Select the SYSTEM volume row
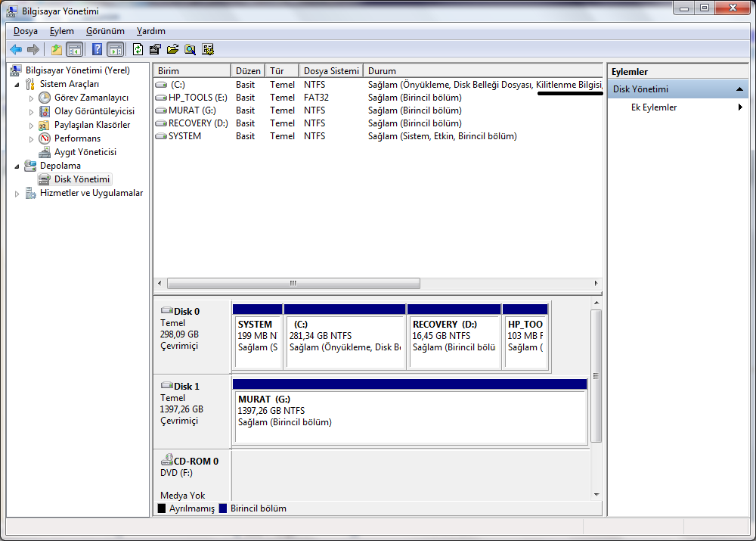This screenshot has height=541, width=756. click(378, 137)
